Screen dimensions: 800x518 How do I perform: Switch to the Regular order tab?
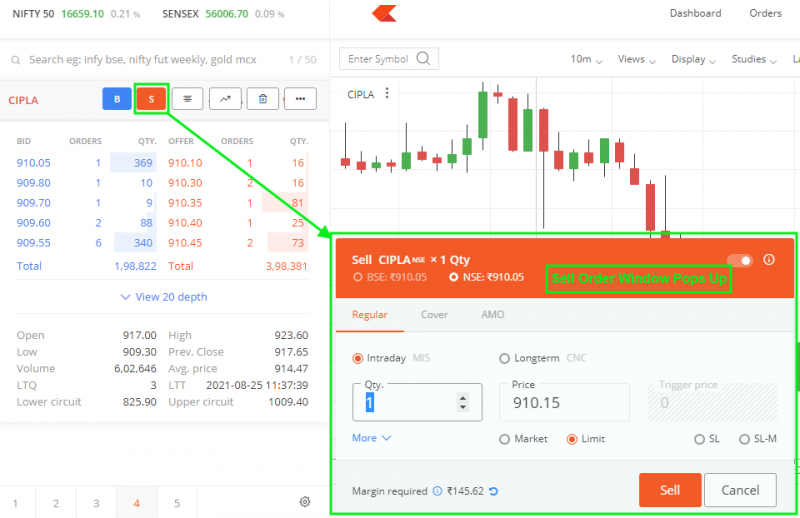coord(369,315)
